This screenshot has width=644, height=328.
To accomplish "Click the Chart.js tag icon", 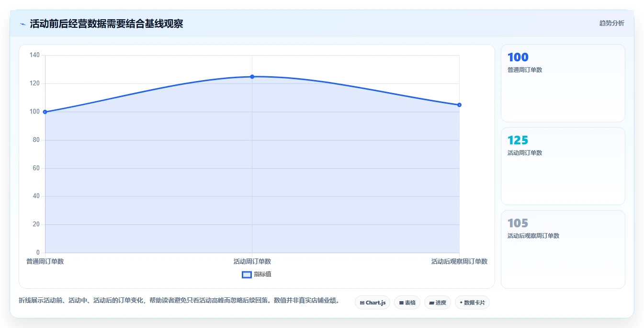I will coord(362,303).
